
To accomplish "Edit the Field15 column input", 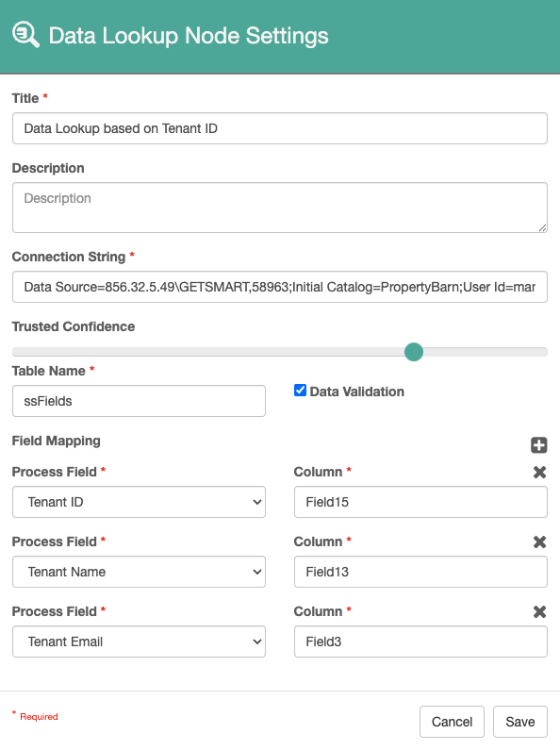I will click(420, 502).
